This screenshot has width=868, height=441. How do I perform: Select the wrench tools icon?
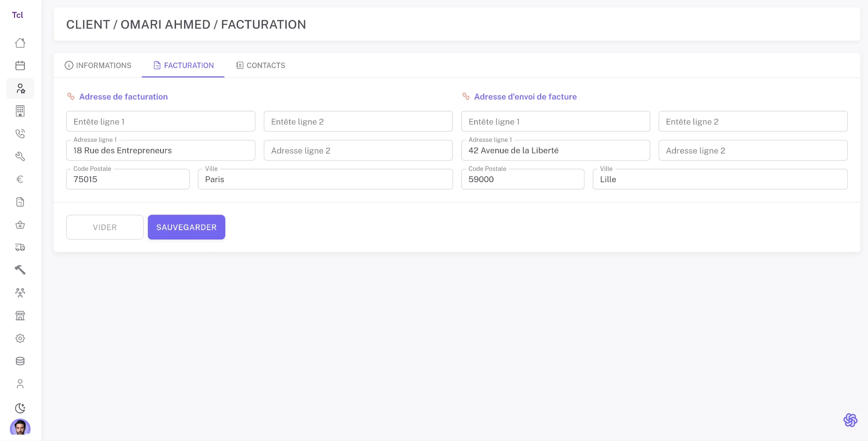20,156
